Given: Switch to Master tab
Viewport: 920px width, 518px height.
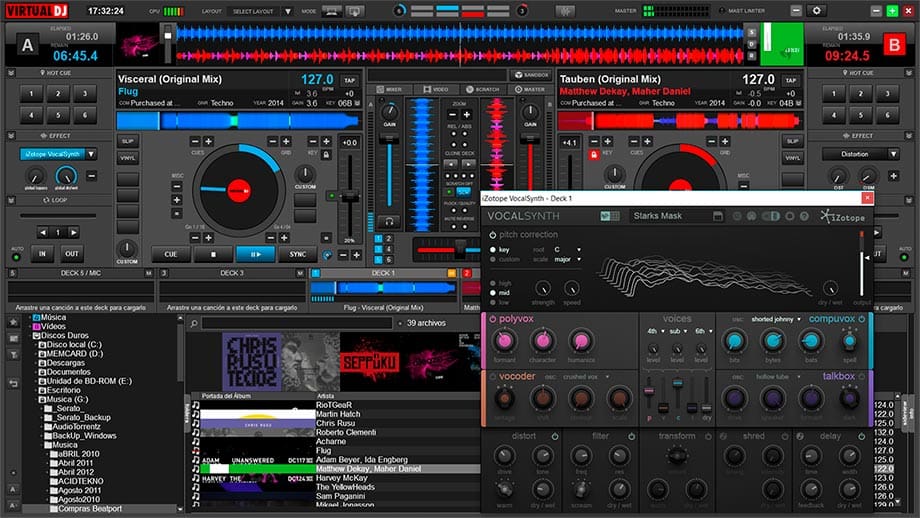Looking at the screenshot, I should pyautogui.click(x=530, y=90).
